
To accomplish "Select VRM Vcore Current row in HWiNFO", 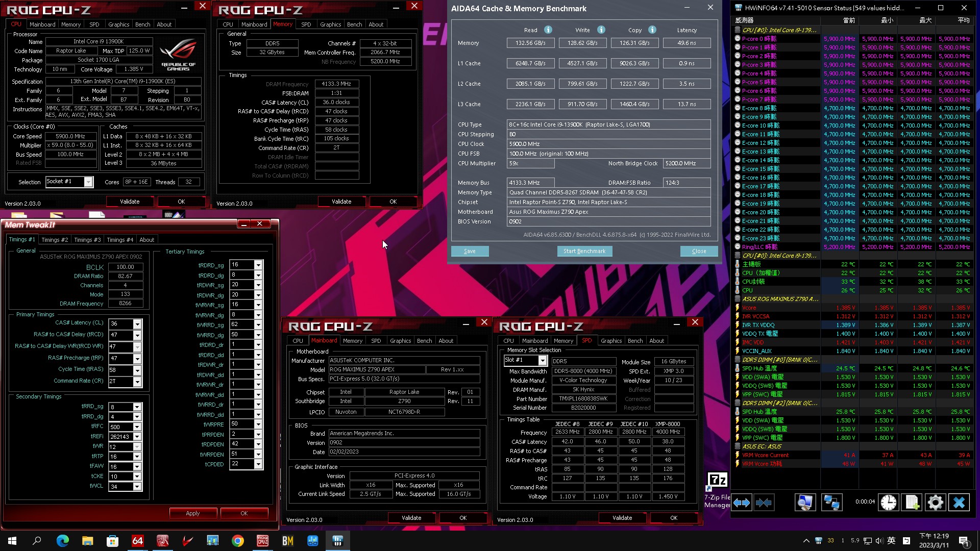I will (853, 455).
